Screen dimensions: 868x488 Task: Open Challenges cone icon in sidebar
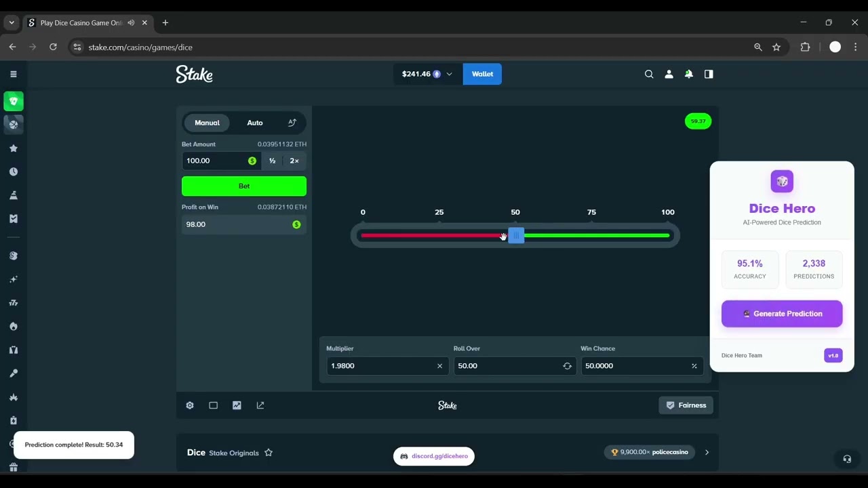coord(14,195)
